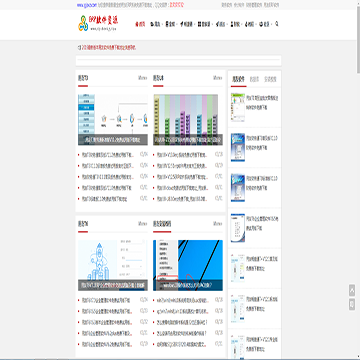Click More in the section with the flowchart image

pyautogui.click(x=143, y=78)
